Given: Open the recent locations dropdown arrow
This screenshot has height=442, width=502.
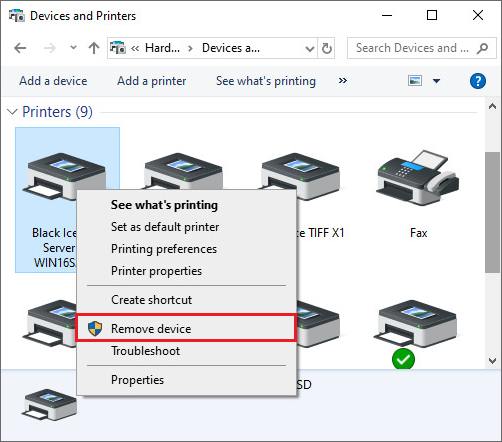Looking at the screenshot, I should (x=73, y=48).
